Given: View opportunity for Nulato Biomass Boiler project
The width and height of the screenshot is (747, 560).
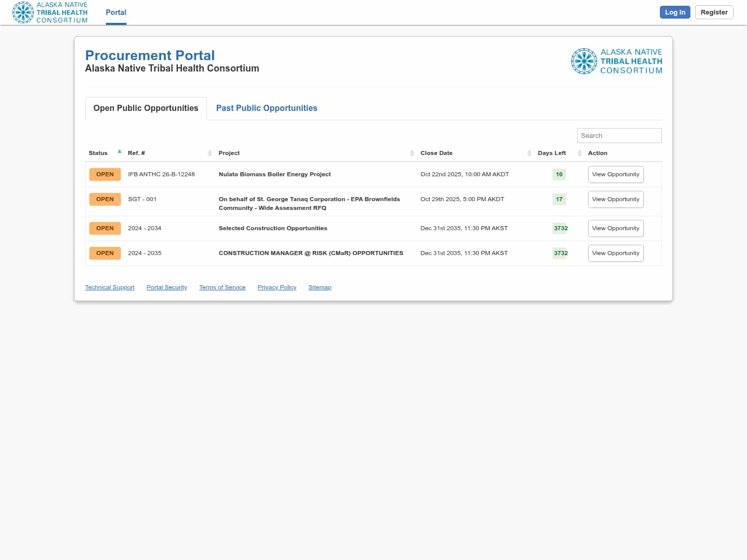Looking at the screenshot, I should click(x=615, y=174).
